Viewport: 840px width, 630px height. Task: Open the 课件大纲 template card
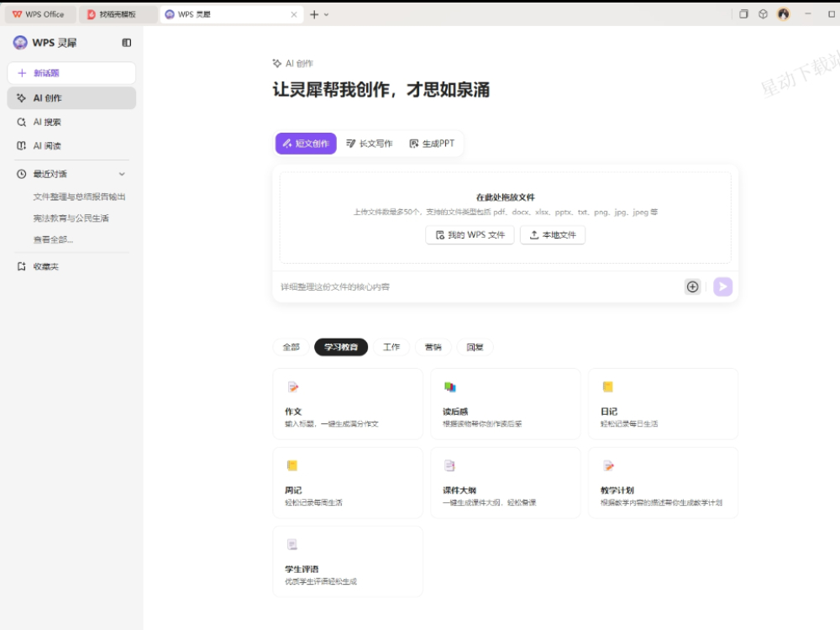click(506, 483)
